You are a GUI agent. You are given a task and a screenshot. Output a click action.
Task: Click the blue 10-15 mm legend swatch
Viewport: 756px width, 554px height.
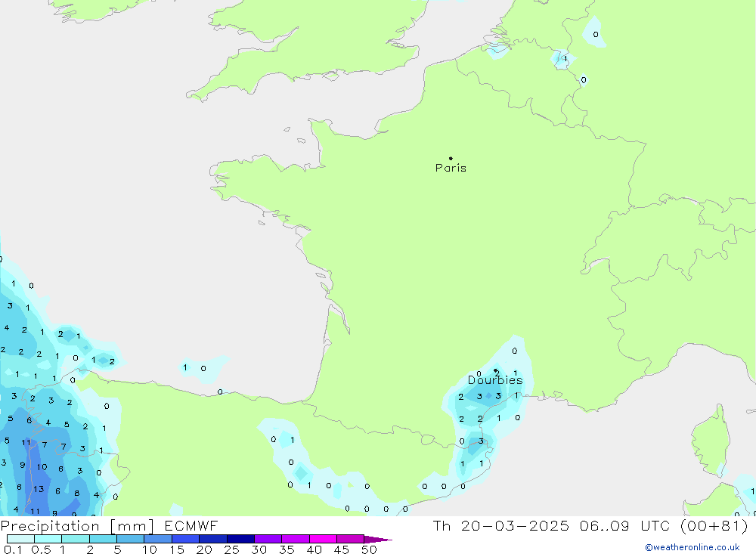(x=158, y=539)
